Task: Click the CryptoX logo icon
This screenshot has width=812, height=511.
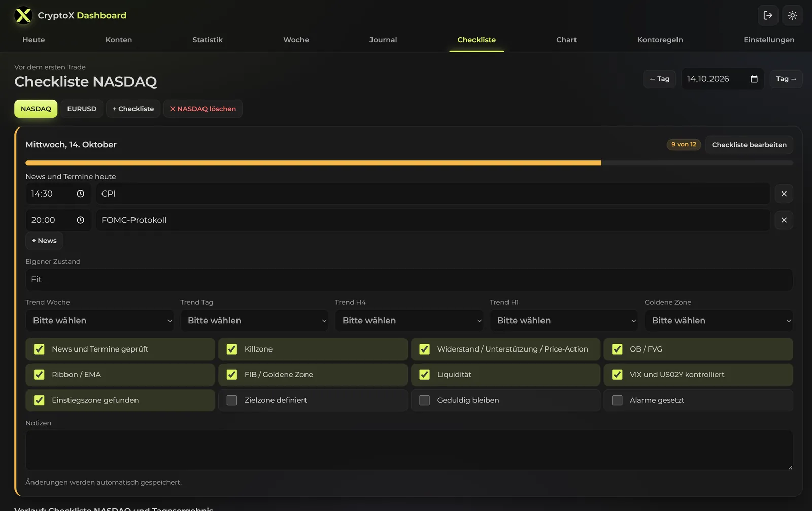Action: click(x=23, y=15)
